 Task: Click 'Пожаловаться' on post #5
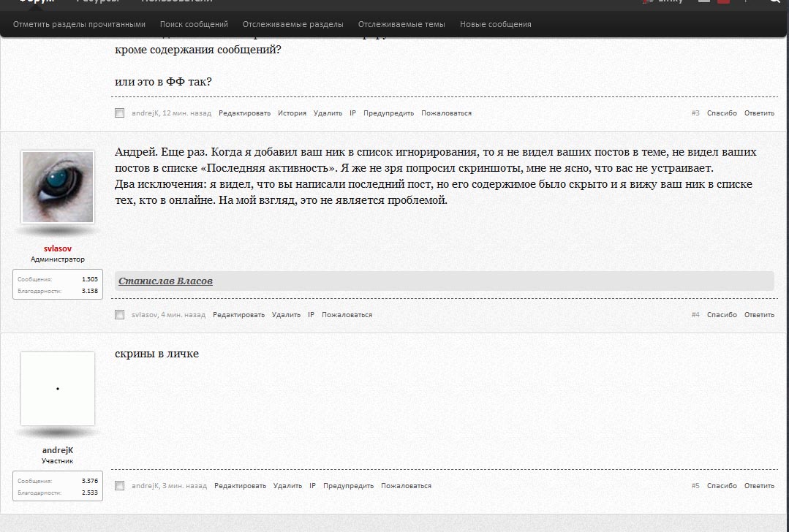click(406, 486)
